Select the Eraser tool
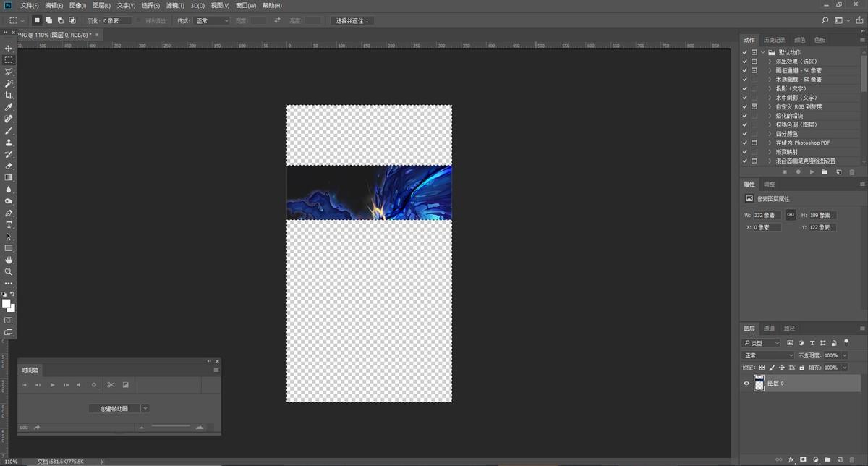Screen dimensions: 868x466 click(9, 166)
